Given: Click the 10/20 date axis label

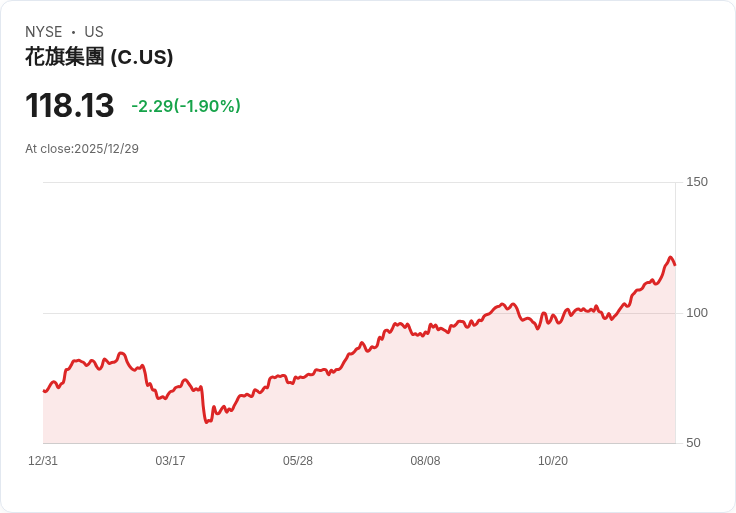Looking at the screenshot, I should click(552, 460).
